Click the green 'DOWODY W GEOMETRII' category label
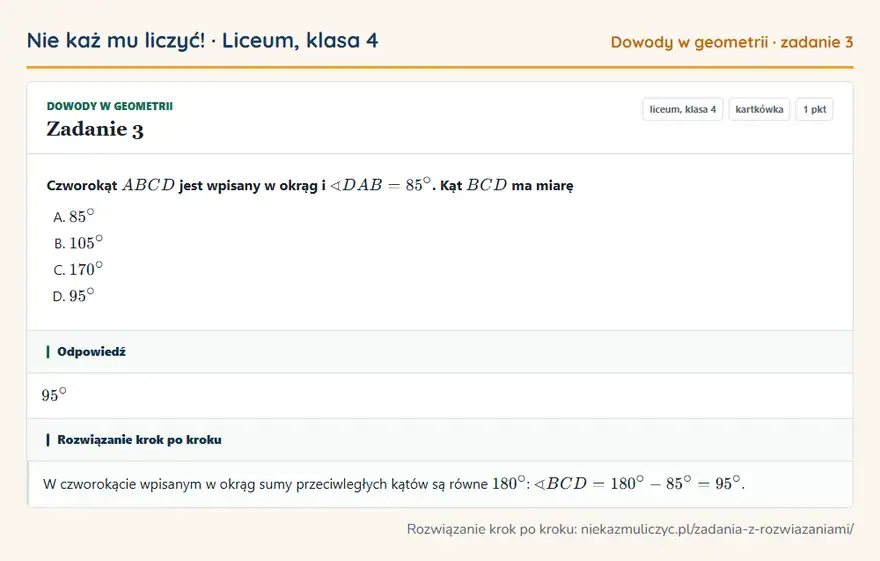 109,106
